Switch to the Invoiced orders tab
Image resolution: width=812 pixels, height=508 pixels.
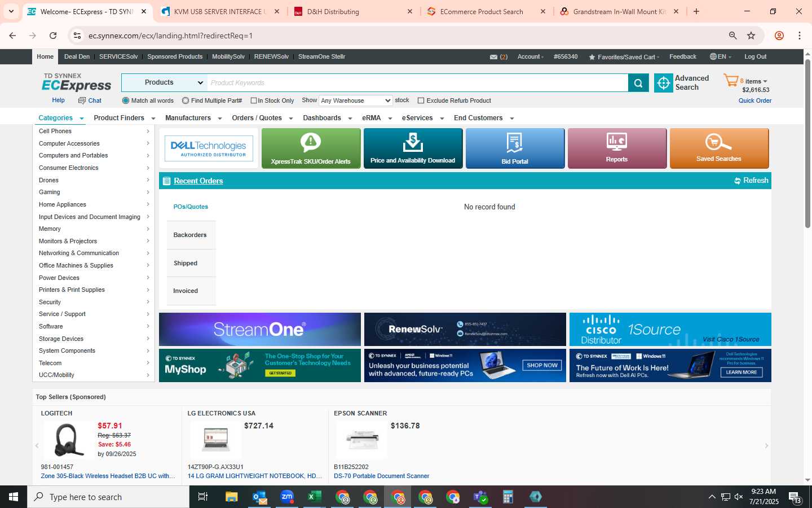191,291
